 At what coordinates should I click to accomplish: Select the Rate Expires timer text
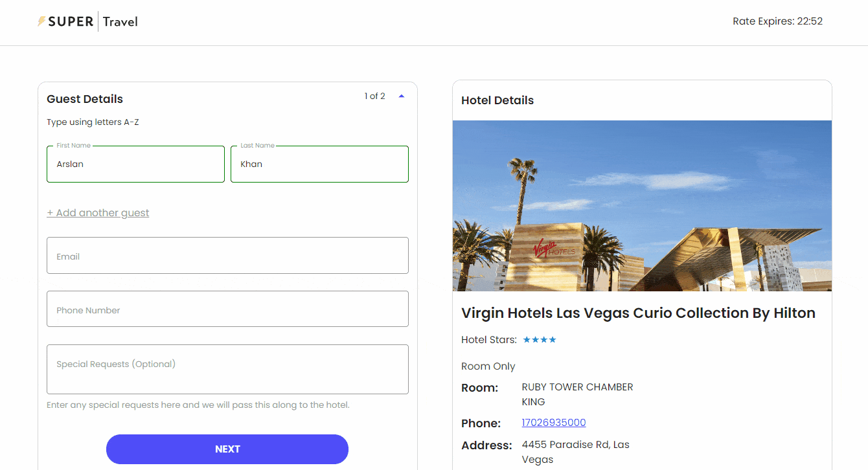(777, 21)
